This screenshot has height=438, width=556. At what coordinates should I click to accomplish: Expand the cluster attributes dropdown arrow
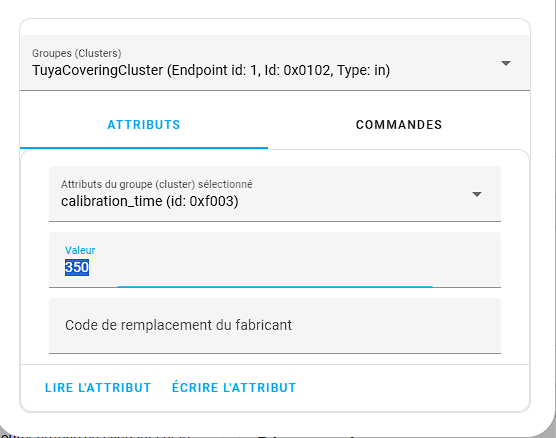click(477, 194)
